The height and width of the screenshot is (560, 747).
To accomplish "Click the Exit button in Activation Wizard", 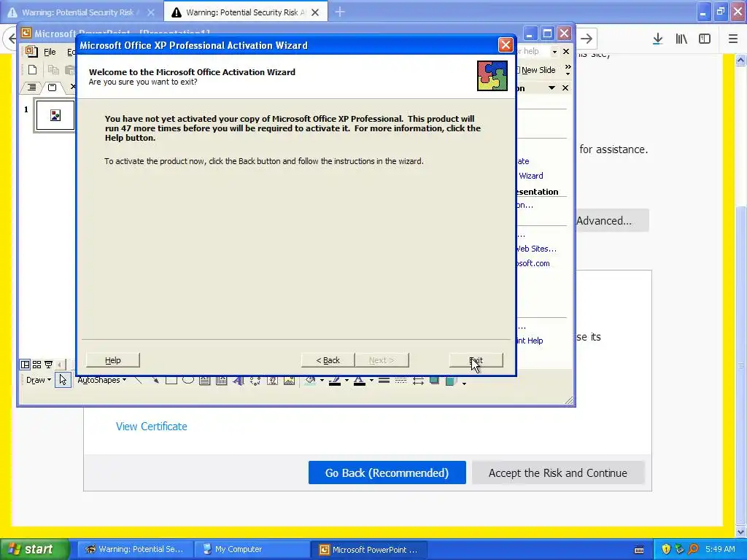I will (x=476, y=360).
